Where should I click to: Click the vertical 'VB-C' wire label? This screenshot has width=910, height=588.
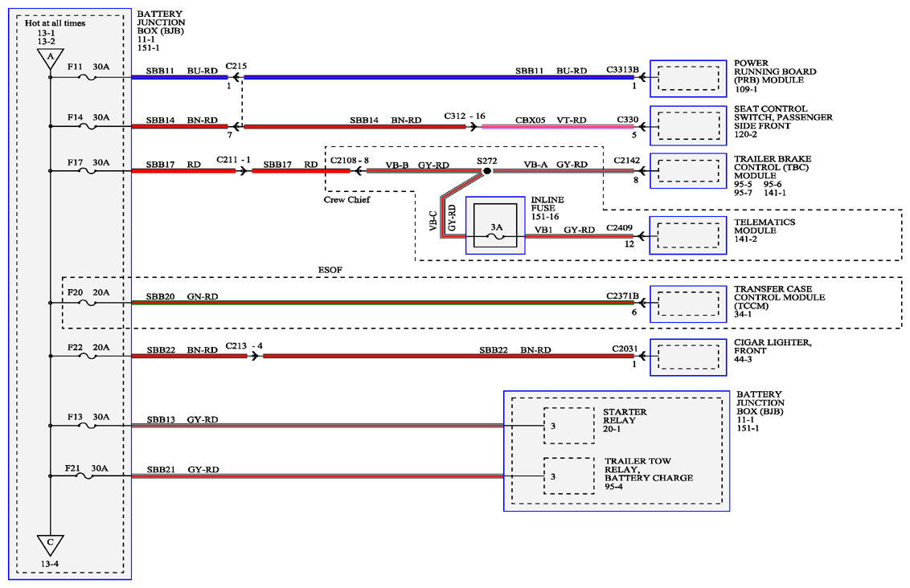(x=433, y=221)
